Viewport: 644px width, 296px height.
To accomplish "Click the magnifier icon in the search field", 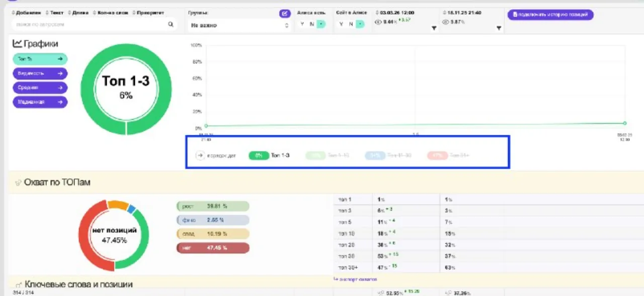I will [171, 24].
